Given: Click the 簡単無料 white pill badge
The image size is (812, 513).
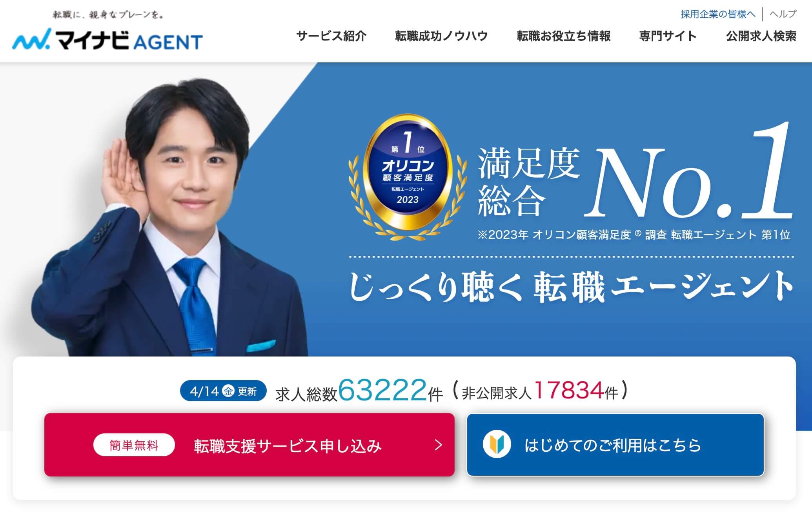Looking at the screenshot, I should coord(134,445).
